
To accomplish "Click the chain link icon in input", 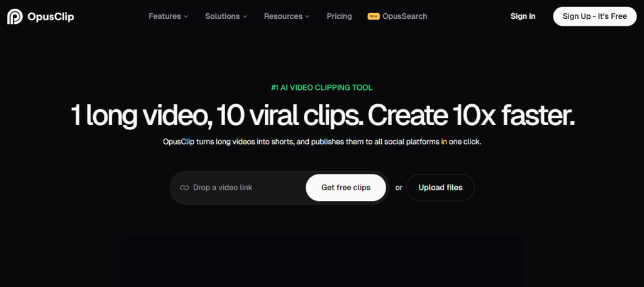I will coord(184,188).
